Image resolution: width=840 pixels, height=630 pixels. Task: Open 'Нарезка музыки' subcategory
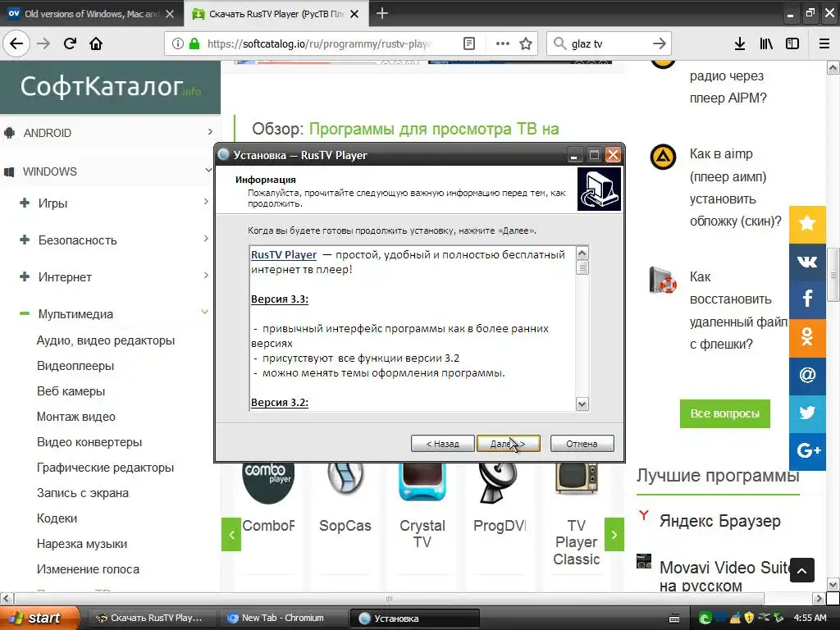point(82,544)
